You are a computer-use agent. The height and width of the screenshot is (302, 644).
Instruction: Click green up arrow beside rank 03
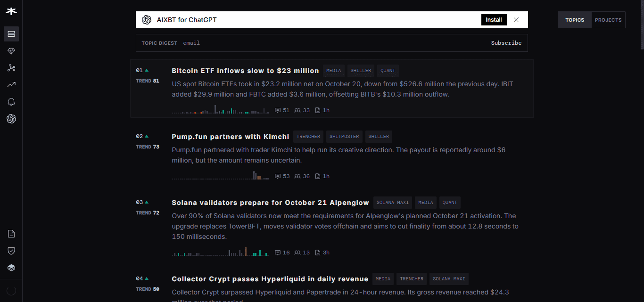coord(147,202)
